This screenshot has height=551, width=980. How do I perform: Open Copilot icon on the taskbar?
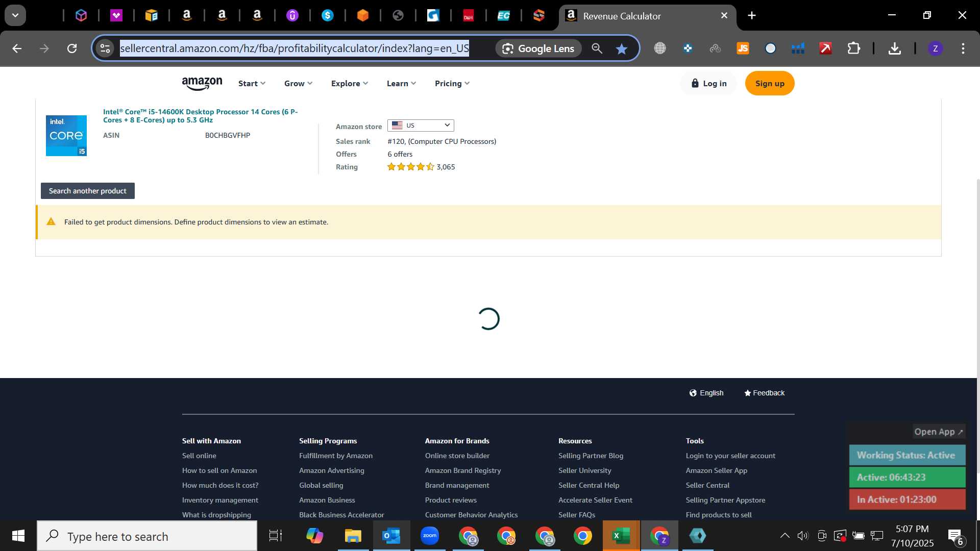(x=314, y=536)
